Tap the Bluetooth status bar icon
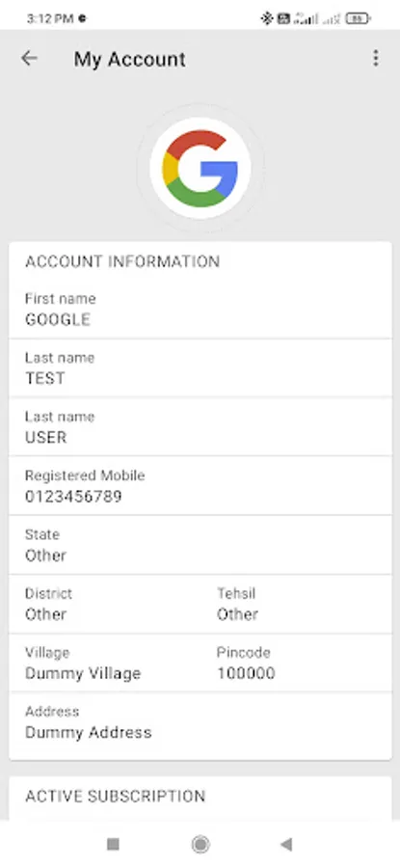Viewport: 400px width, 868px height. [x=267, y=18]
